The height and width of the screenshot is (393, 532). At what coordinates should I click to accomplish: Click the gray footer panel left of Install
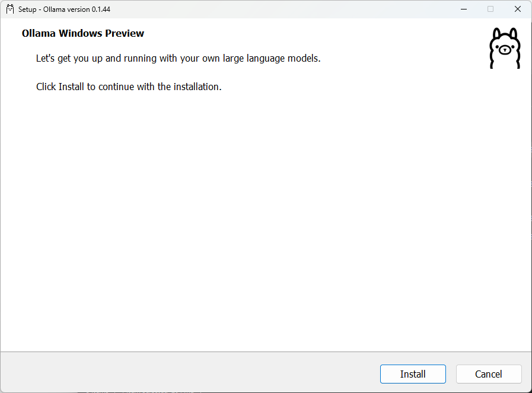[x=178, y=373]
